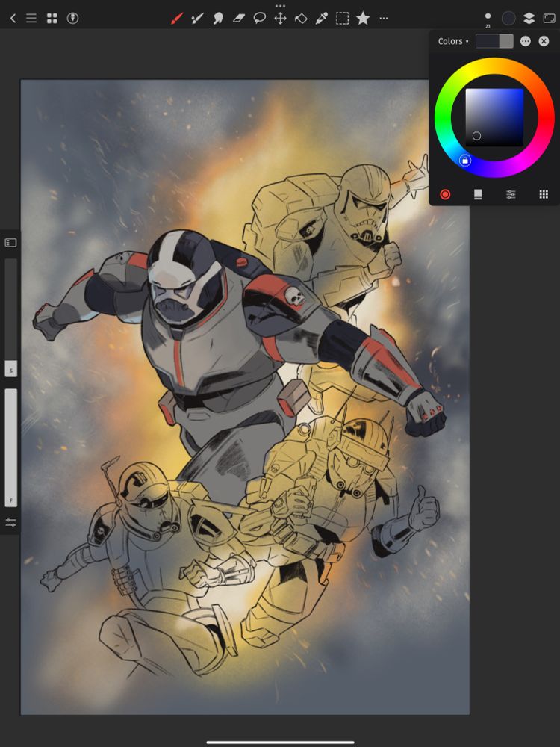Go back using the top-left arrow
The height and width of the screenshot is (747, 560).
[x=13, y=19]
